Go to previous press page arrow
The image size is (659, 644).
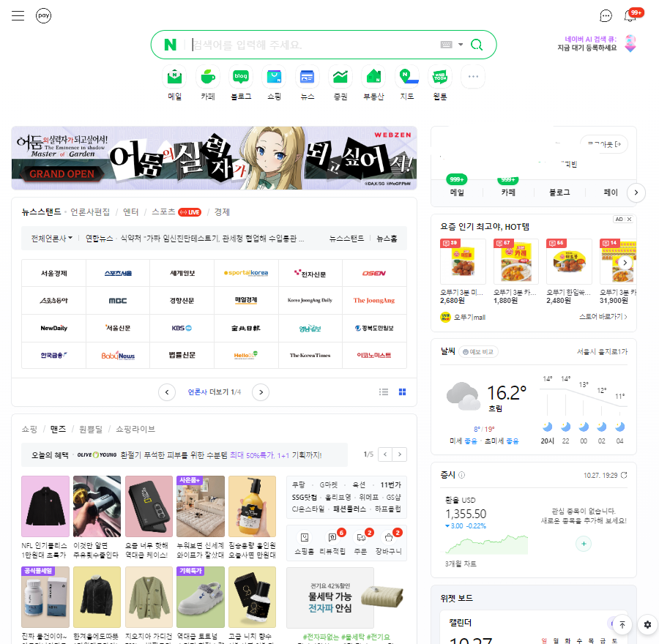click(167, 392)
